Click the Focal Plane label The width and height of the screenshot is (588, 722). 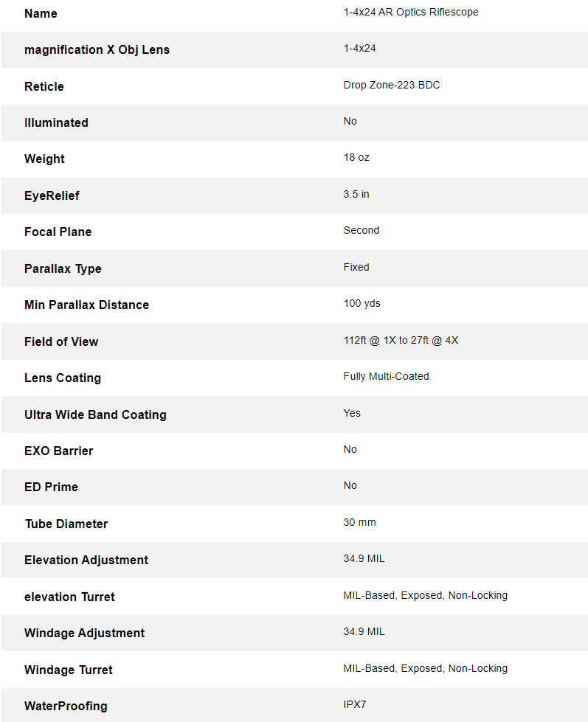click(x=58, y=232)
